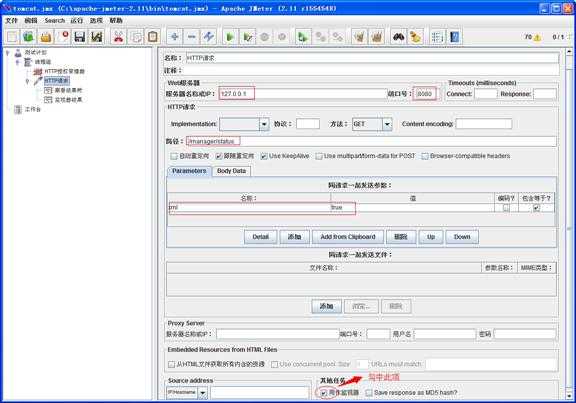Check the 编码? box in pmi row
The width and height of the screenshot is (576, 403).
pos(506,208)
